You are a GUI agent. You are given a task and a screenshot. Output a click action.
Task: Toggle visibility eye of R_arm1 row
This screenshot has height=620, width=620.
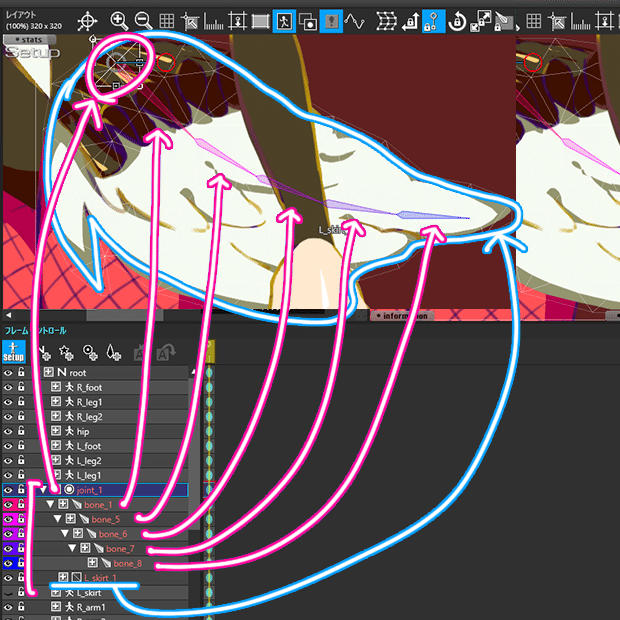[8, 607]
